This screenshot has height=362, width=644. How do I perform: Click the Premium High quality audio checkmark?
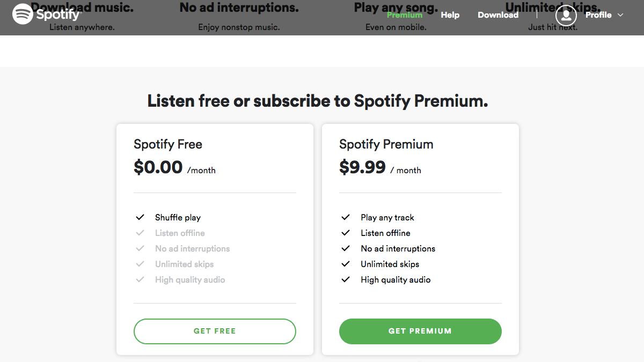pos(346,279)
